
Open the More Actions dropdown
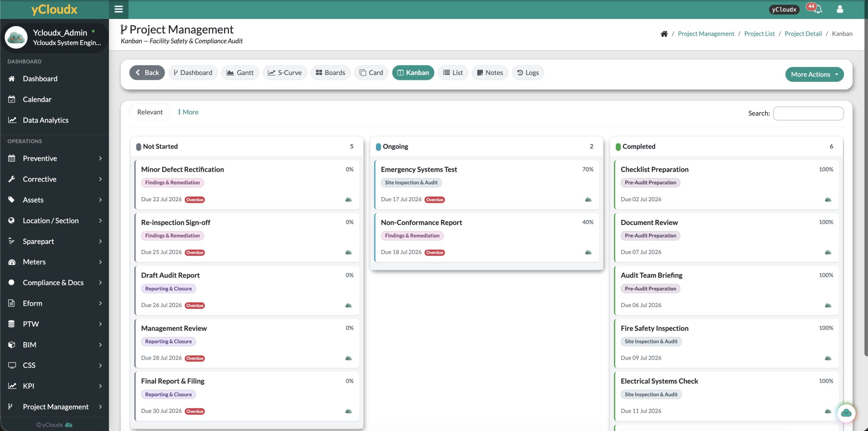click(x=814, y=74)
